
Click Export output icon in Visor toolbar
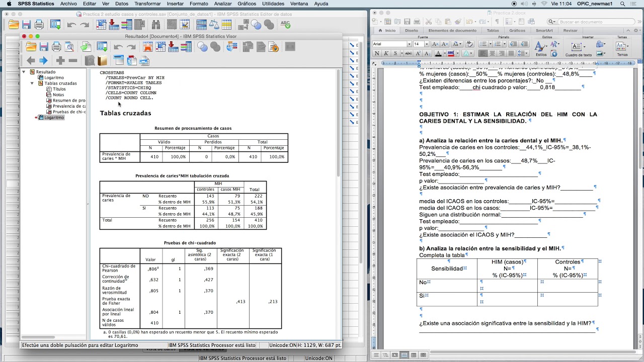tap(86, 47)
